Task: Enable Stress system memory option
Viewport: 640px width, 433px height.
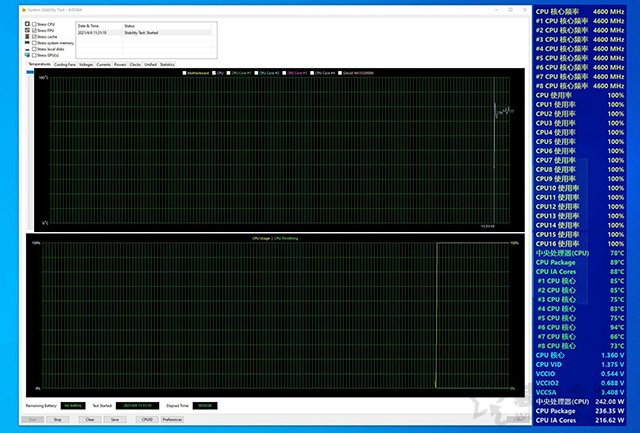Action: point(34,43)
